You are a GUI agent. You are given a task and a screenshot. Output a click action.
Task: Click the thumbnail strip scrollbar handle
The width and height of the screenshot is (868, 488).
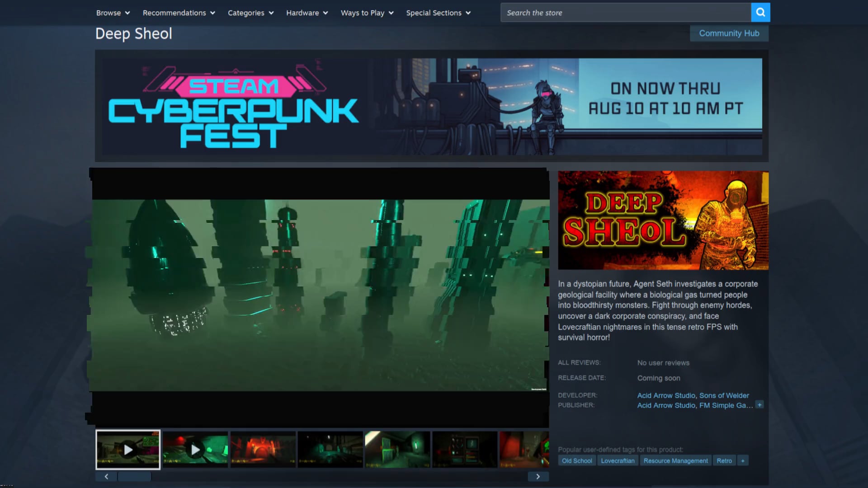135,476
